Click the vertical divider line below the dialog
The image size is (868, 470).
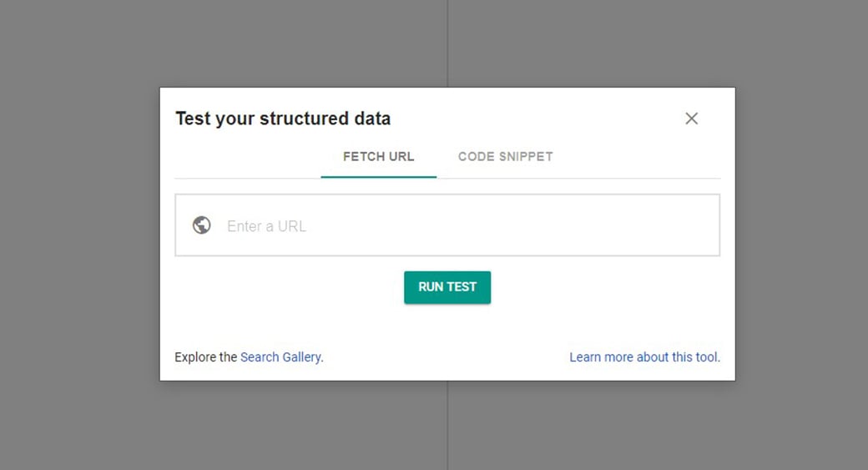pyautogui.click(x=447, y=426)
